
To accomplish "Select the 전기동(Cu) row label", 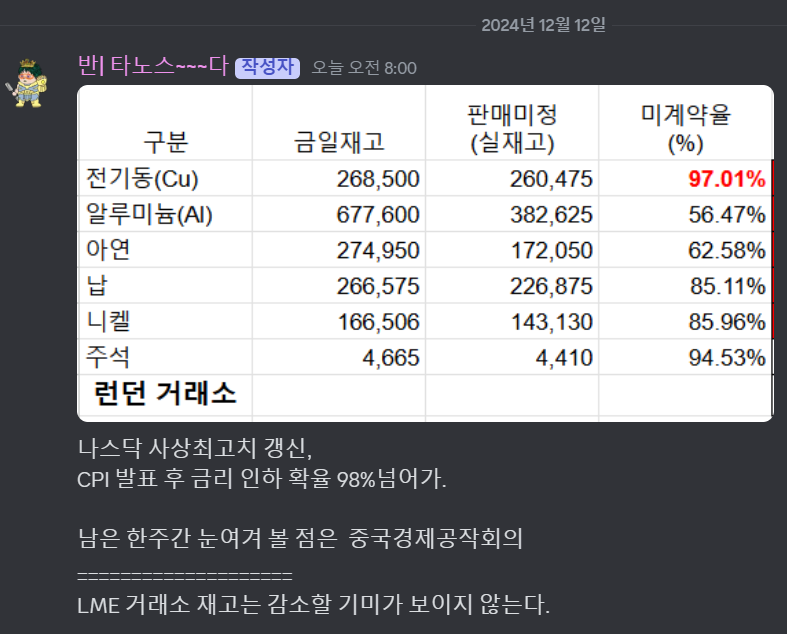I will [x=143, y=179].
